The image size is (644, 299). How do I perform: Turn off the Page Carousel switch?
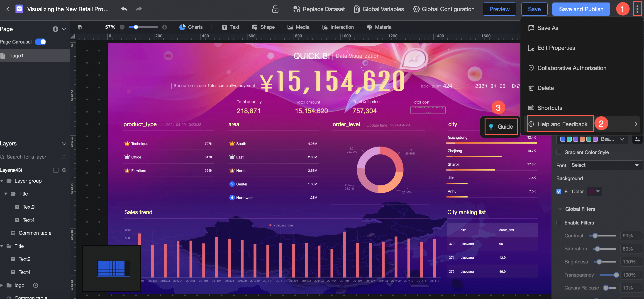(x=41, y=42)
